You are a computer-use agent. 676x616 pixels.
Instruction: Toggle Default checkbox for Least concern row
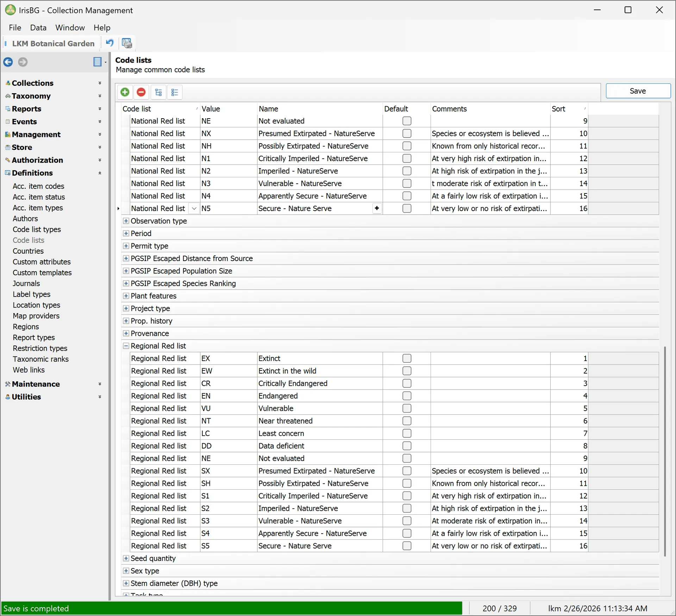tap(407, 433)
